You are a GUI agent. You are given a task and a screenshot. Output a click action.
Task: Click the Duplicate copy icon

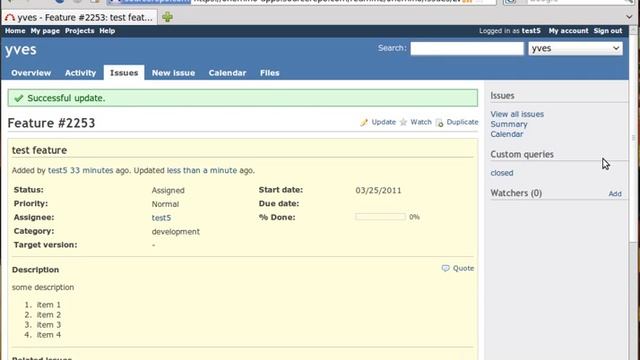pyautogui.click(x=439, y=122)
